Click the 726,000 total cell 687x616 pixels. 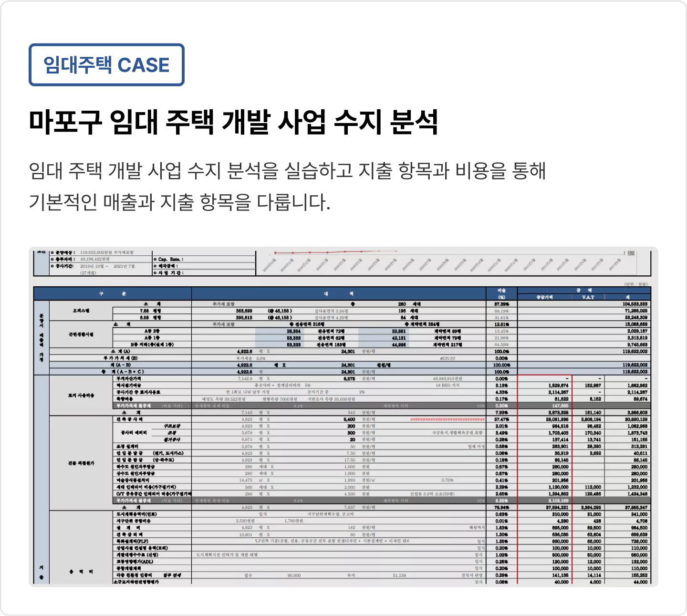(639, 542)
